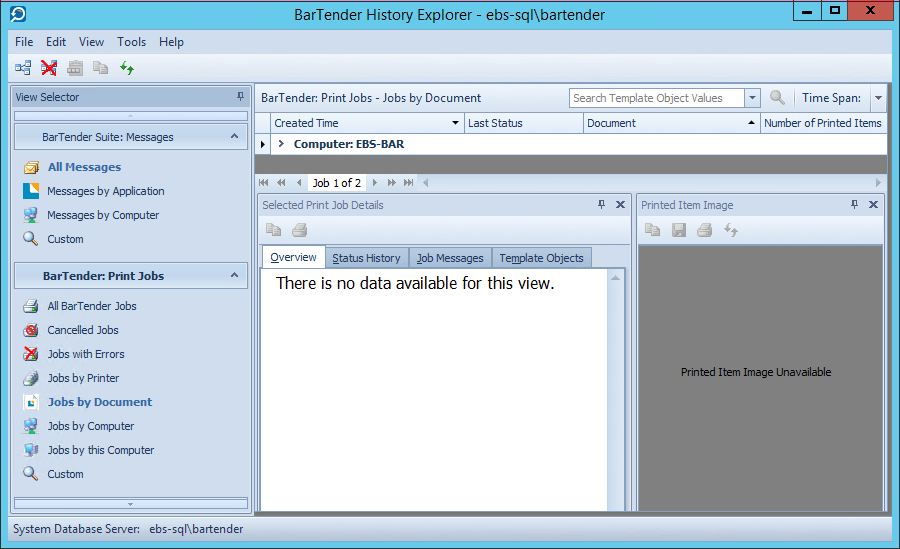Click print icon in Printed Item Image toolbar
The width and height of the screenshot is (900, 549).
705,230
